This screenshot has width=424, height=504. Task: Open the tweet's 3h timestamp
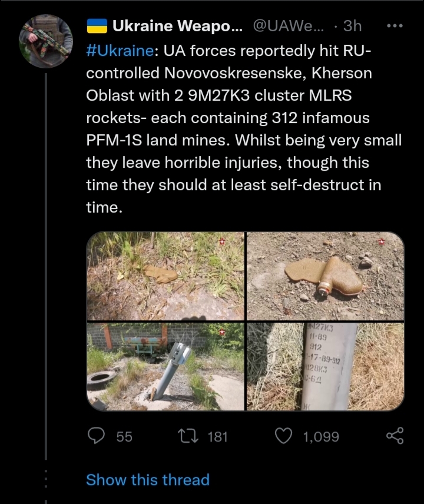pyautogui.click(x=352, y=26)
